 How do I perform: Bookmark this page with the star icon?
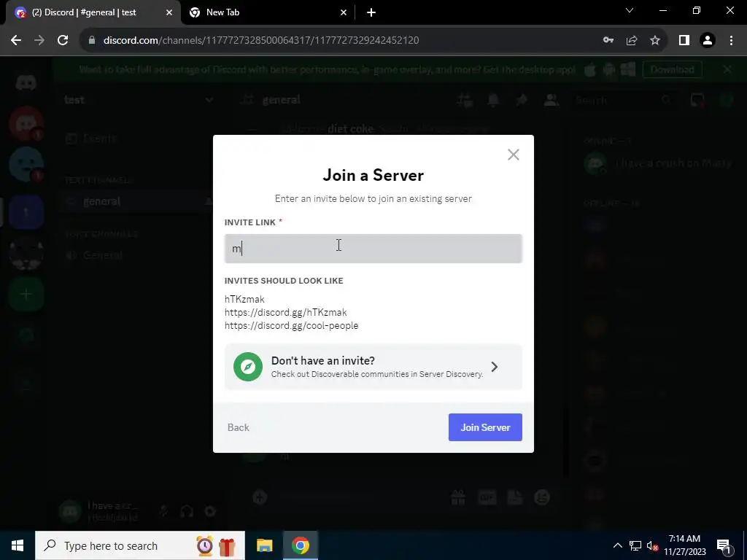click(x=655, y=40)
